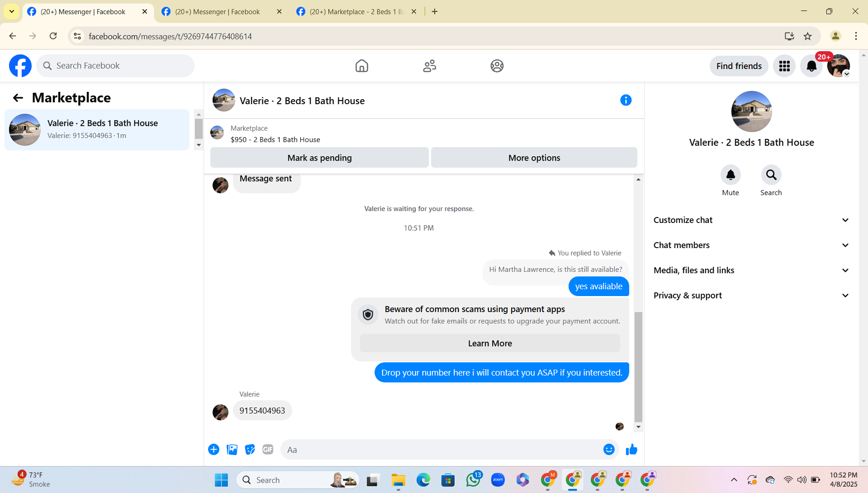This screenshot has height=493, width=868.
Task: Open the notifications bell
Action: click(x=811, y=66)
